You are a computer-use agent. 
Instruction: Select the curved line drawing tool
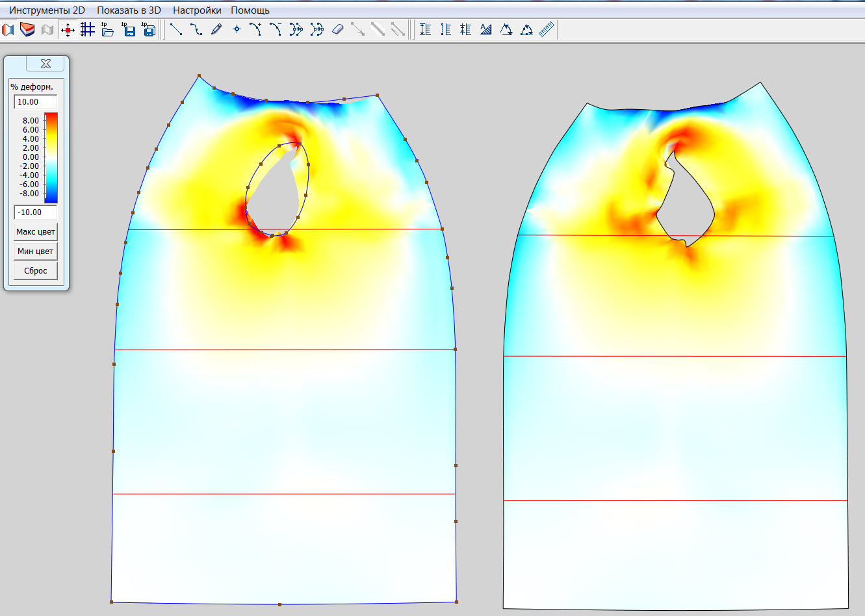tap(196, 29)
